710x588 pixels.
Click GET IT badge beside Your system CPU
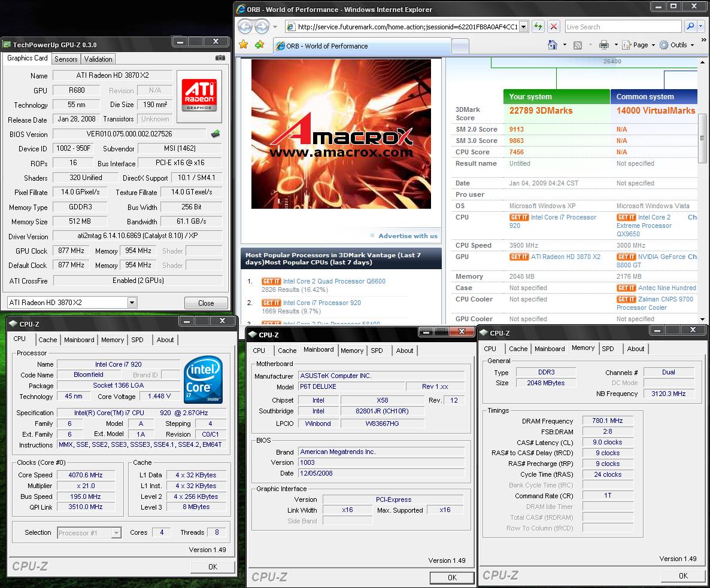519,218
